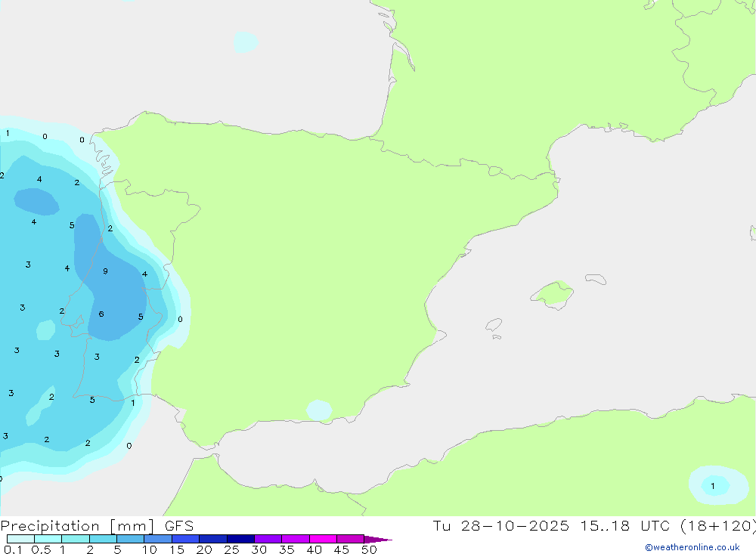The height and width of the screenshot is (554, 756).
Task: Click the "0.1" legend scale label
Action: [13, 549]
